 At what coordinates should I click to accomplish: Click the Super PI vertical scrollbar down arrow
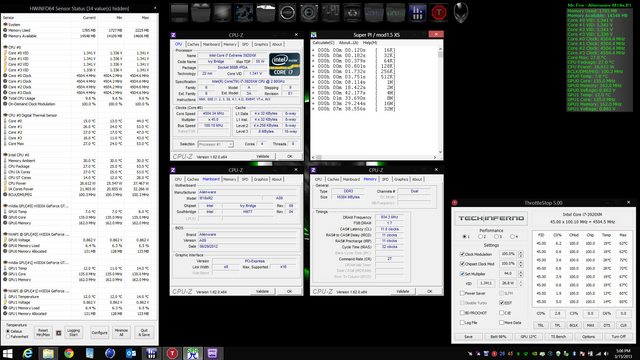[440, 152]
